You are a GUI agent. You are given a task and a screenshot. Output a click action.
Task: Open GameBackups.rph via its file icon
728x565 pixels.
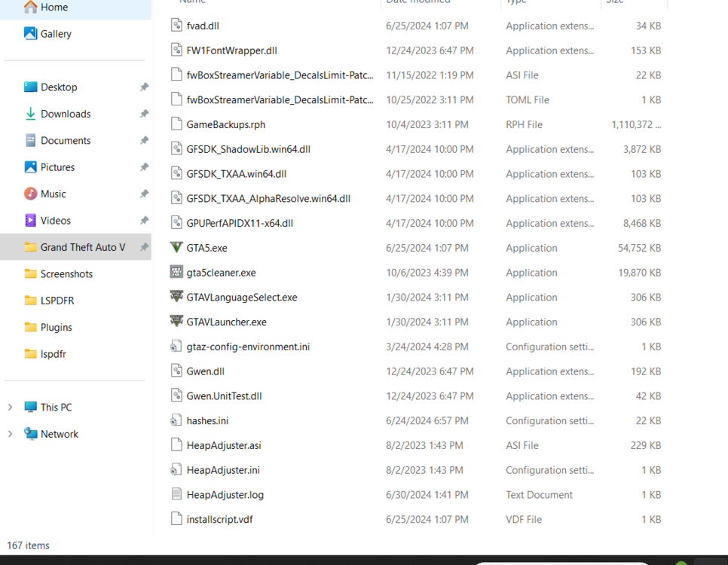[176, 124]
